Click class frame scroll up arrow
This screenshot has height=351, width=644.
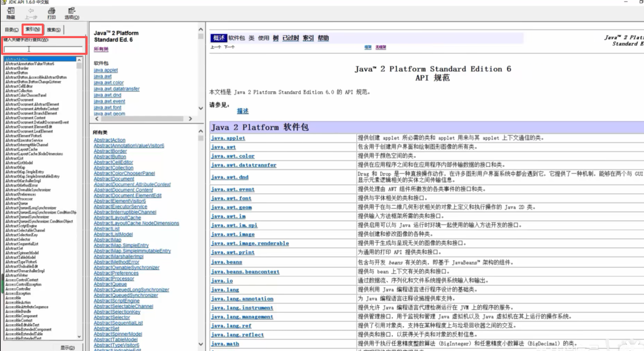tap(201, 131)
